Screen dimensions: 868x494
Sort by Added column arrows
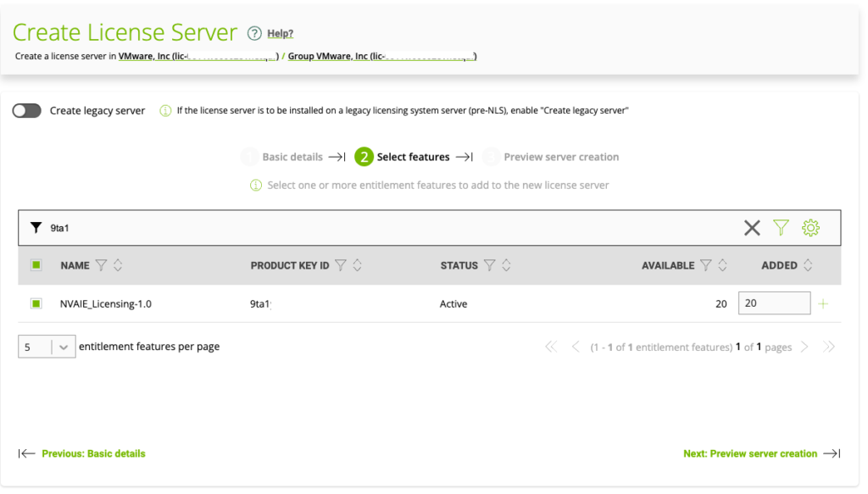point(808,265)
